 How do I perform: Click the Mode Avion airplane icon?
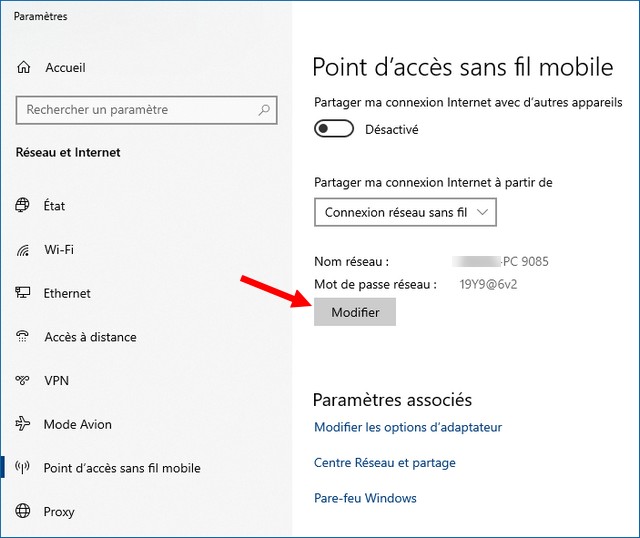point(22,424)
